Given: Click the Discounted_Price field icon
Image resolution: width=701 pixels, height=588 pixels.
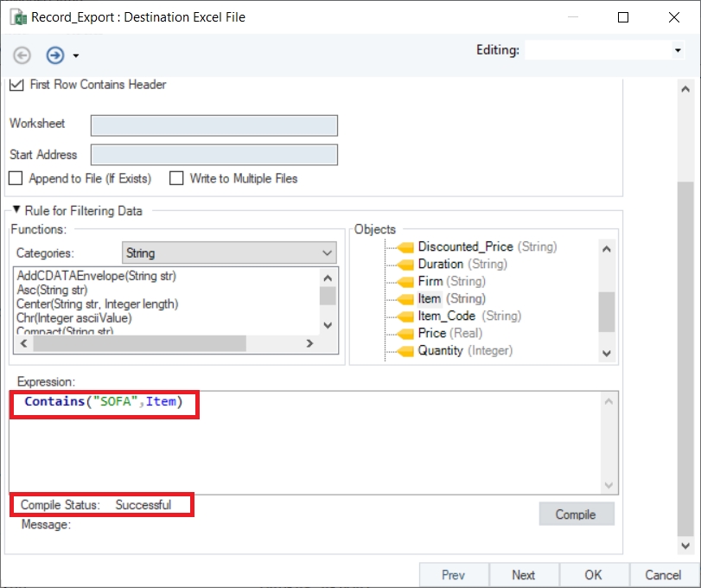Looking at the screenshot, I should click(x=405, y=247).
